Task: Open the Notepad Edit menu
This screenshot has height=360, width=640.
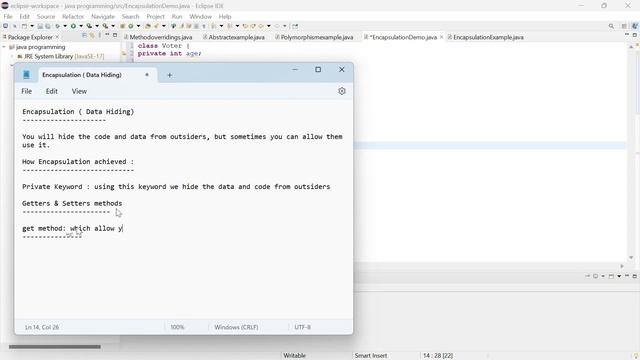Action: click(x=51, y=91)
